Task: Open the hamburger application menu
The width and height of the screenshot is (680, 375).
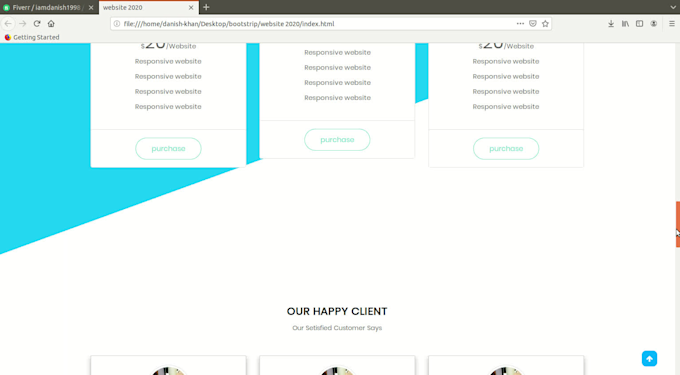Action: (671, 23)
